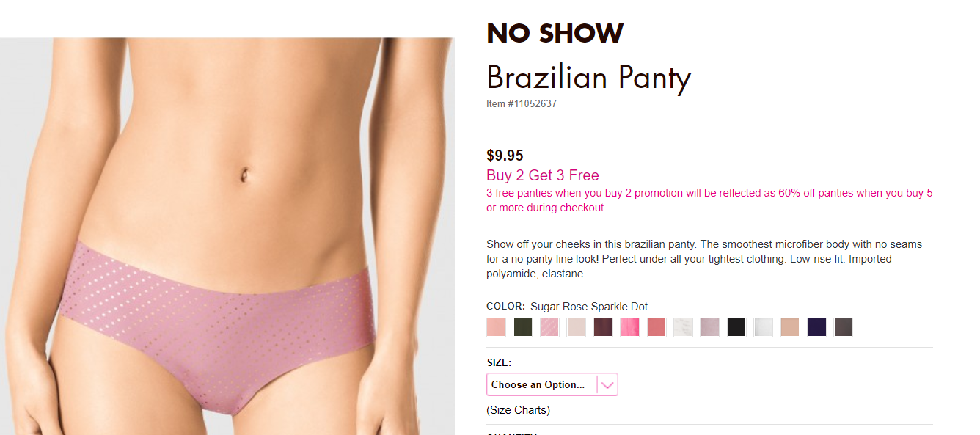The height and width of the screenshot is (435, 980).
Task: Pick the solid black color swatch
Action: coord(736,327)
